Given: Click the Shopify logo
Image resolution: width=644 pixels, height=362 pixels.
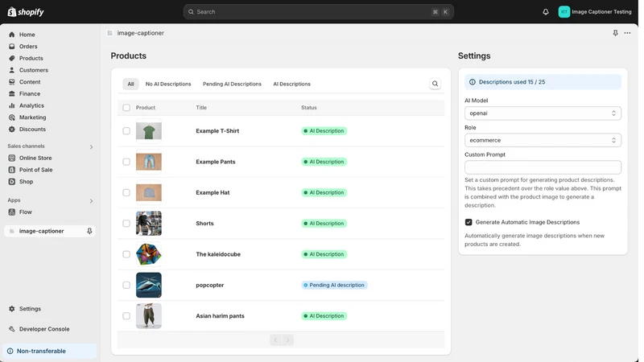Looking at the screenshot, I should coord(26,12).
